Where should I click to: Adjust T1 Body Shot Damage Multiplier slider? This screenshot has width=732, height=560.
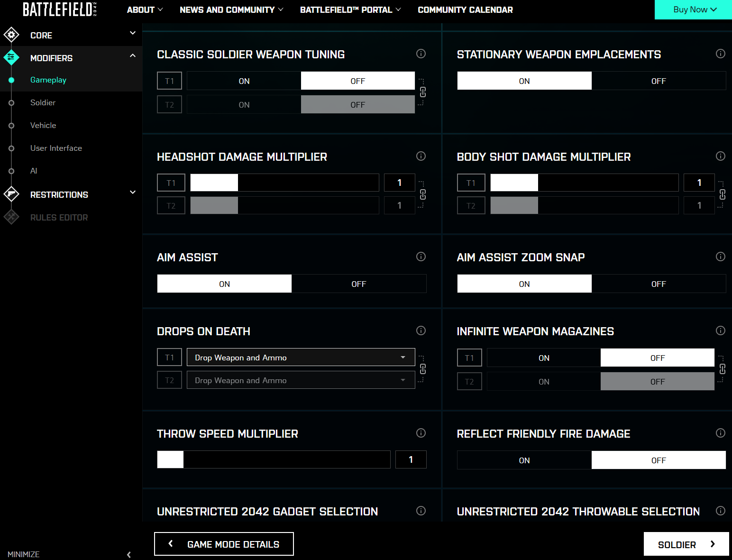pos(584,183)
